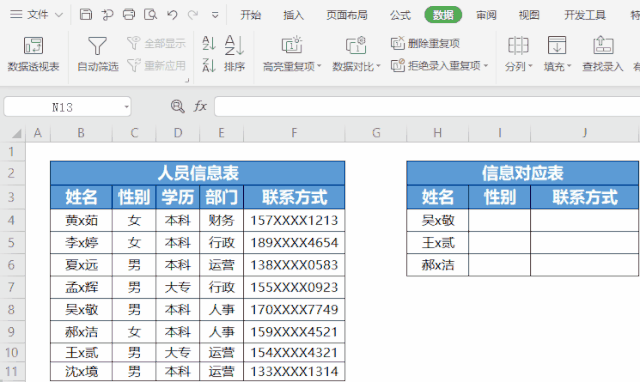Toggle the 自动筛选 filter funnel
The height and width of the screenshot is (382, 640).
click(98, 54)
